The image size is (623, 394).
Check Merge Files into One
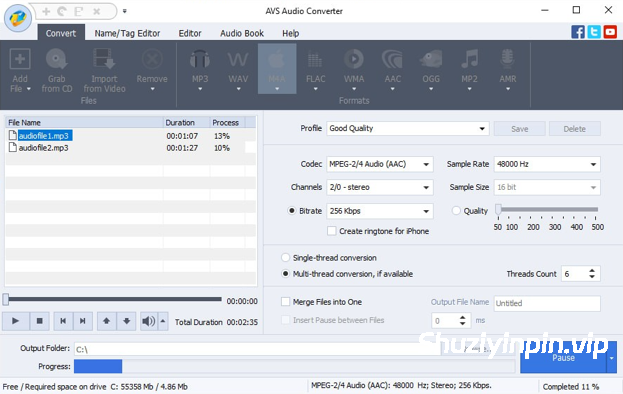click(285, 302)
